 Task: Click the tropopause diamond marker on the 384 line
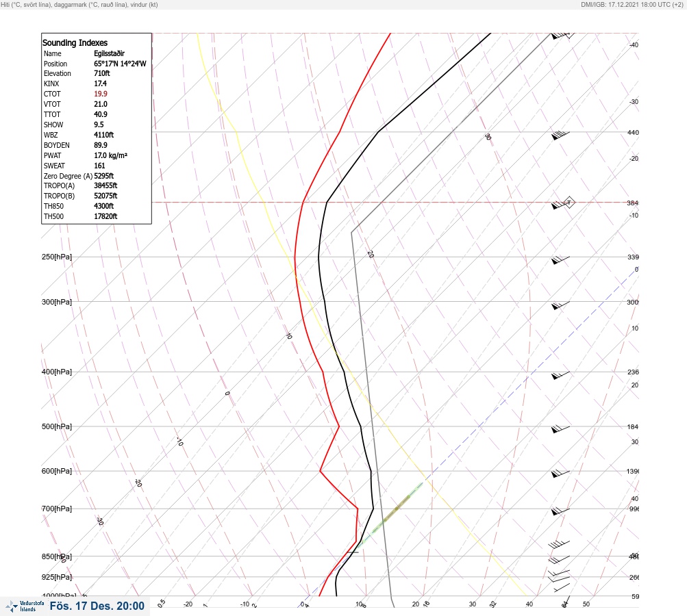click(569, 203)
